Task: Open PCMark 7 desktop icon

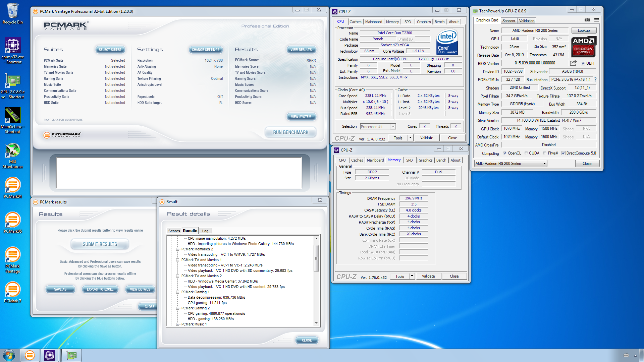Action: point(13,292)
